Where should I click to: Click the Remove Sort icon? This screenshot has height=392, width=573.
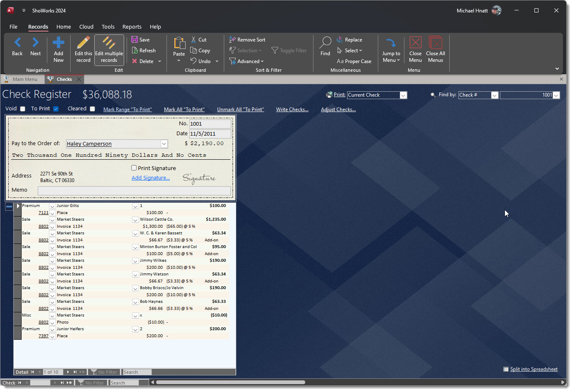(233, 39)
